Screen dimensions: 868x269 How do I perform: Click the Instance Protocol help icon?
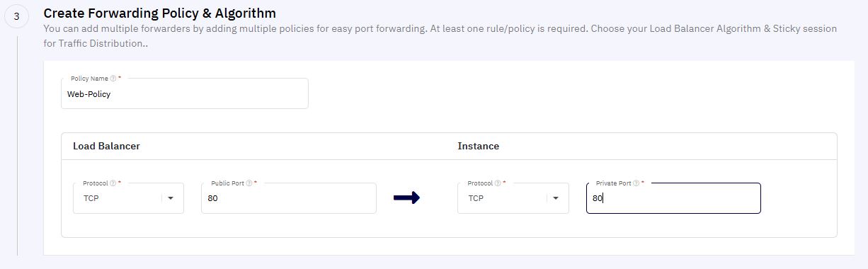(498, 183)
